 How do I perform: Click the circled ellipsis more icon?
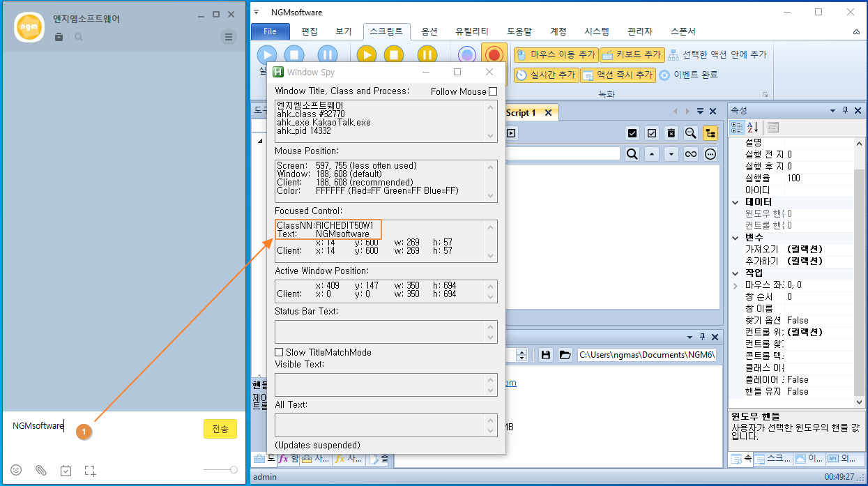coord(710,154)
